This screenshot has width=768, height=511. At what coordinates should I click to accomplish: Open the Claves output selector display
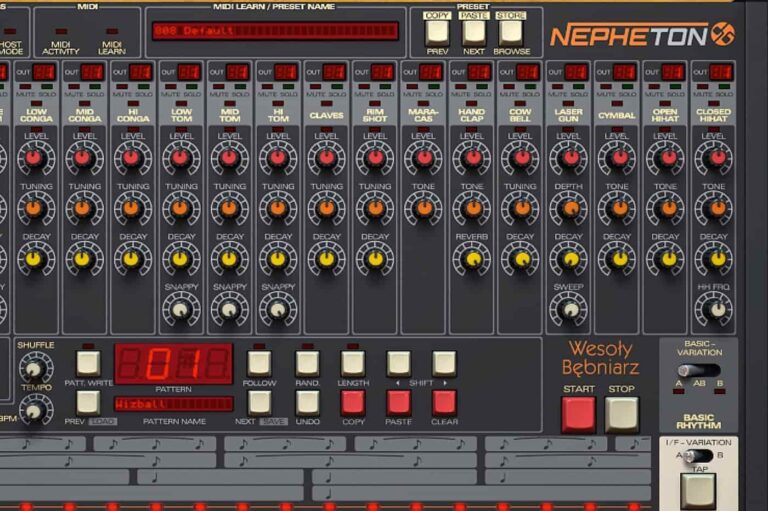335,72
